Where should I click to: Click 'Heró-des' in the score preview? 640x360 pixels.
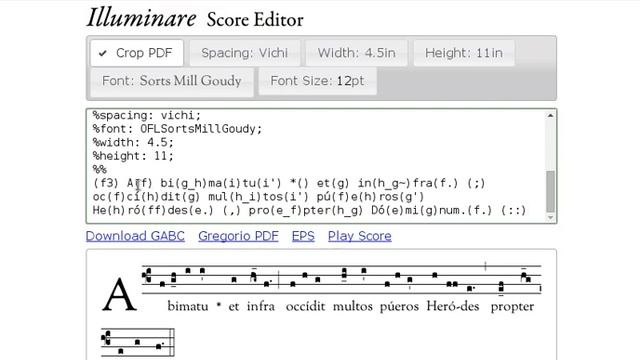coord(453,306)
